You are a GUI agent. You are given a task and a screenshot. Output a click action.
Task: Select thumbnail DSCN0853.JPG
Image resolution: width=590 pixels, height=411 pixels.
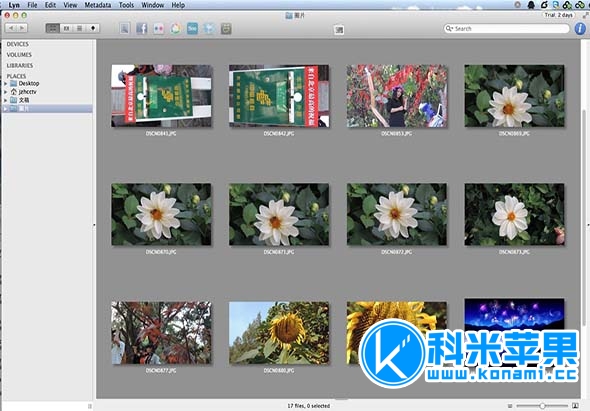point(397,96)
